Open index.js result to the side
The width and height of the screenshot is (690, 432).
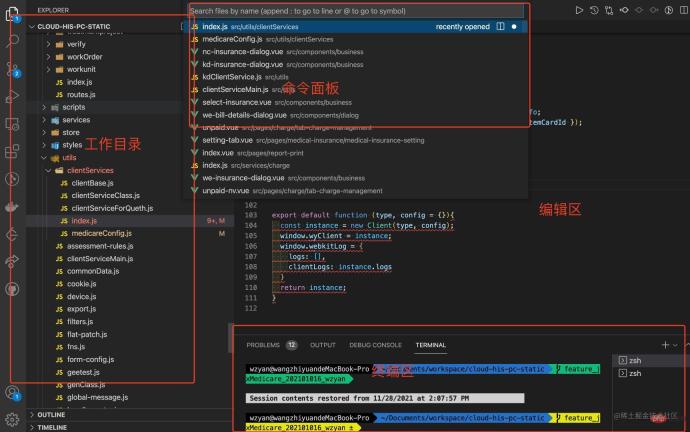500,26
